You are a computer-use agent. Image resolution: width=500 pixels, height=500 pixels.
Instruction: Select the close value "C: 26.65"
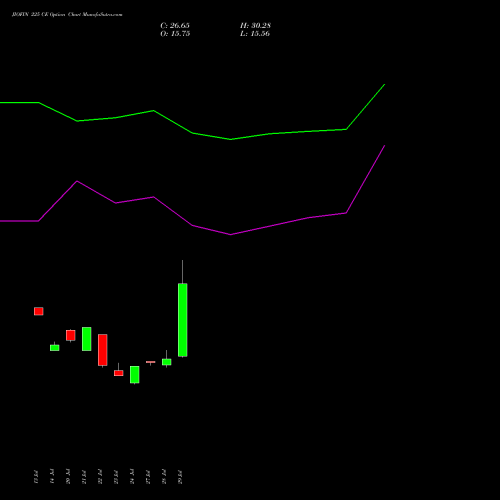pos(175,26)
